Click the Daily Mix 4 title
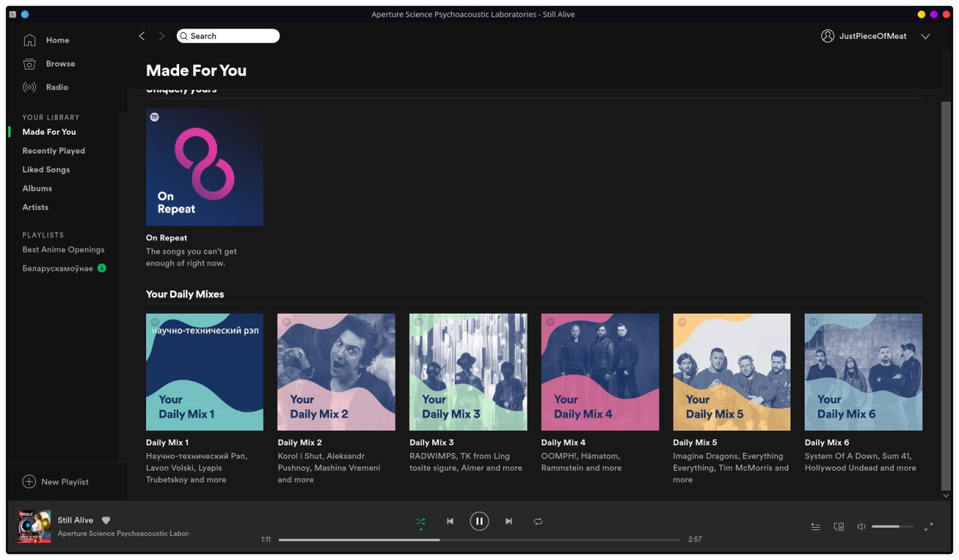 (563, 442)
